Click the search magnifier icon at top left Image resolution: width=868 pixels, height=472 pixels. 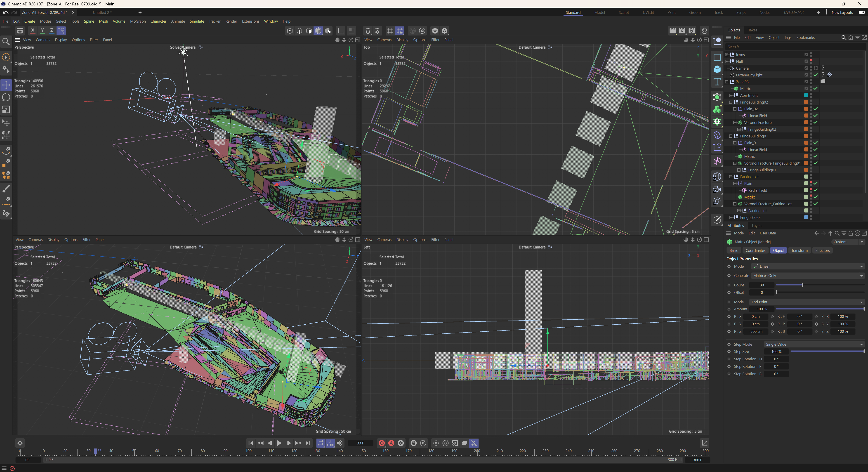tap(6, 41)
